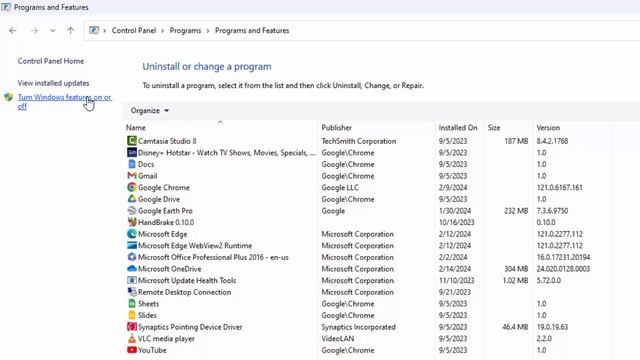Select the HandBrake 0.10.0 entry
This screenshot has height=360, width=640.
coord(166,222)
